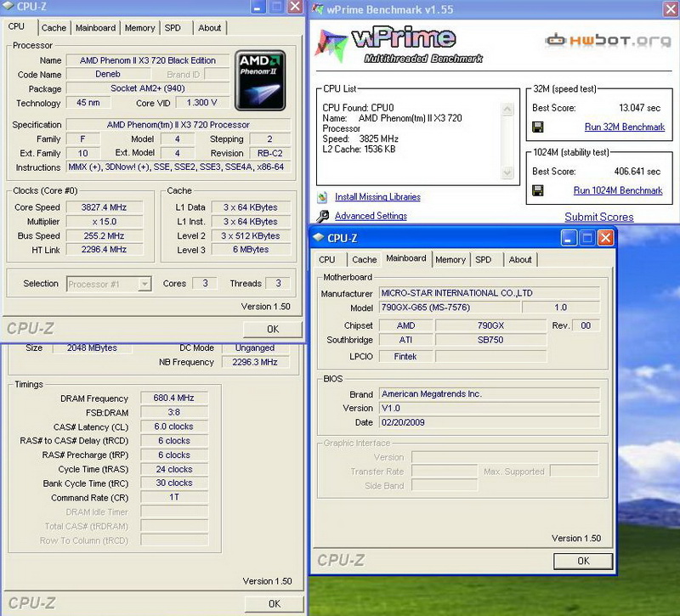This screenshot has width=680, height=616.
Task: Switch to the Mainboard tab in the top-left CPU-Z window
Action: [95, 28]
